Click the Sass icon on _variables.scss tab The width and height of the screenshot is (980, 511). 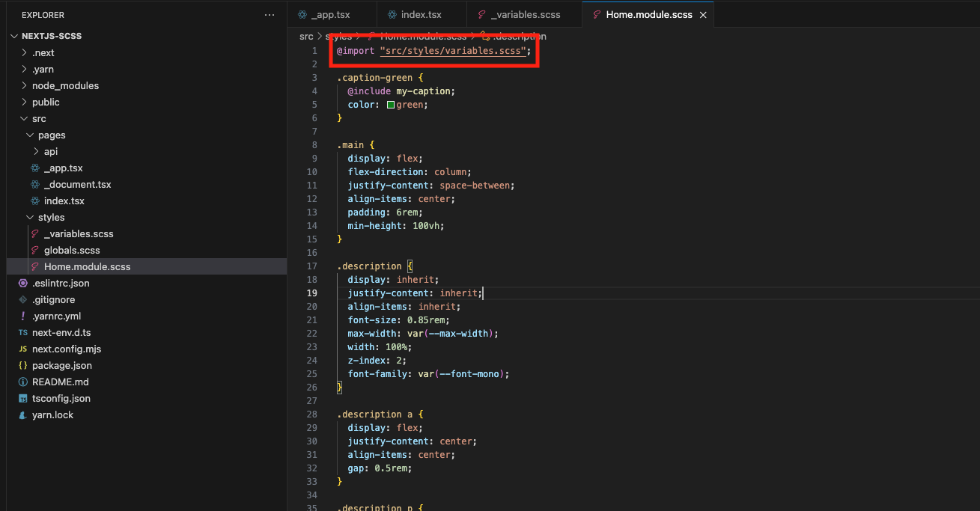(482, 15)
